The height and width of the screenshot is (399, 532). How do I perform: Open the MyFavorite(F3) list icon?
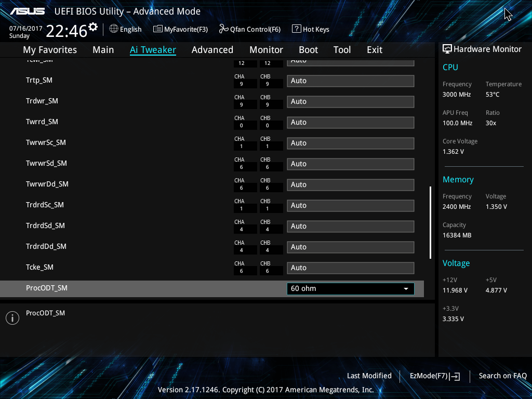point(158,29)
